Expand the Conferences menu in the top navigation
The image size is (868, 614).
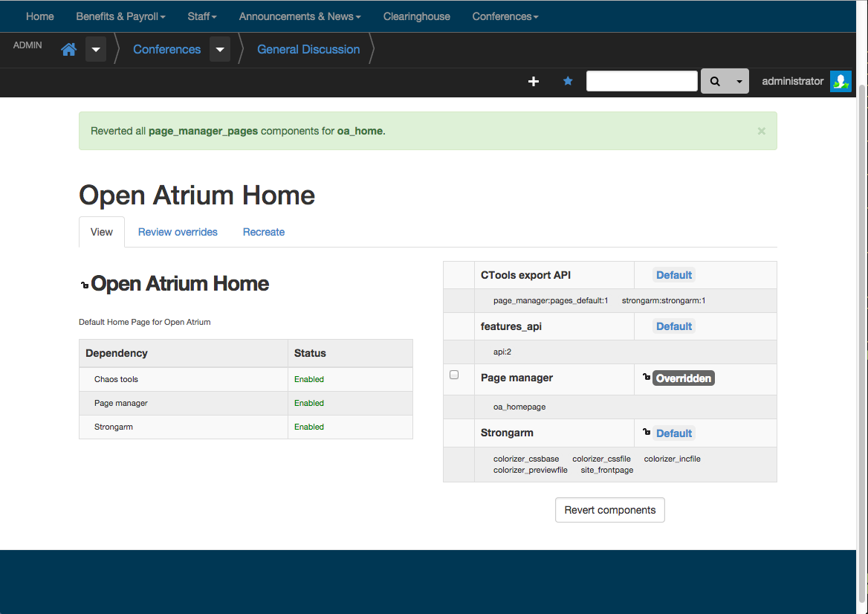click(x=505, y=16)
